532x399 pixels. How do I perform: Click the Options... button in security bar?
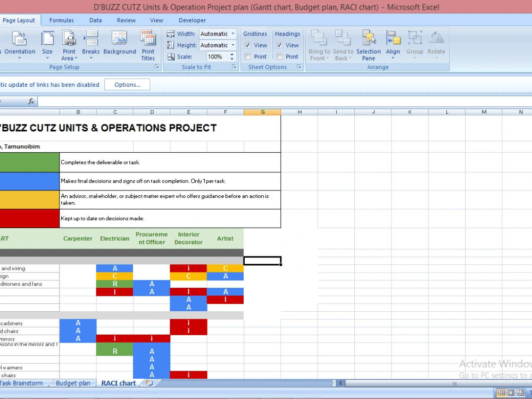127,85
